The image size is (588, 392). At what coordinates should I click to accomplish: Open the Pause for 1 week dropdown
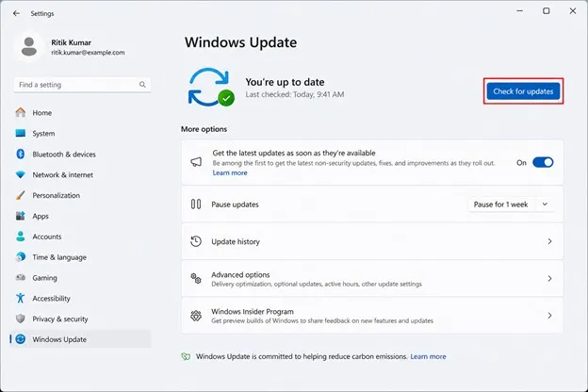[511, 204]
